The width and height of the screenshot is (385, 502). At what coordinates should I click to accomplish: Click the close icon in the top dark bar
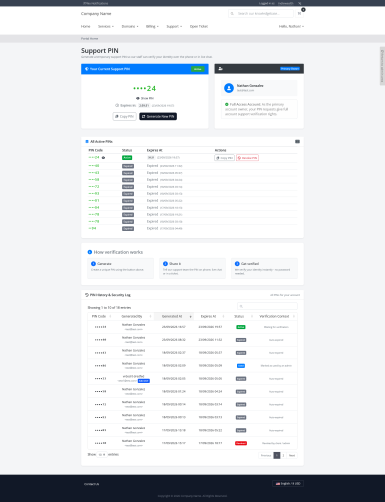(x=300, y=3)
